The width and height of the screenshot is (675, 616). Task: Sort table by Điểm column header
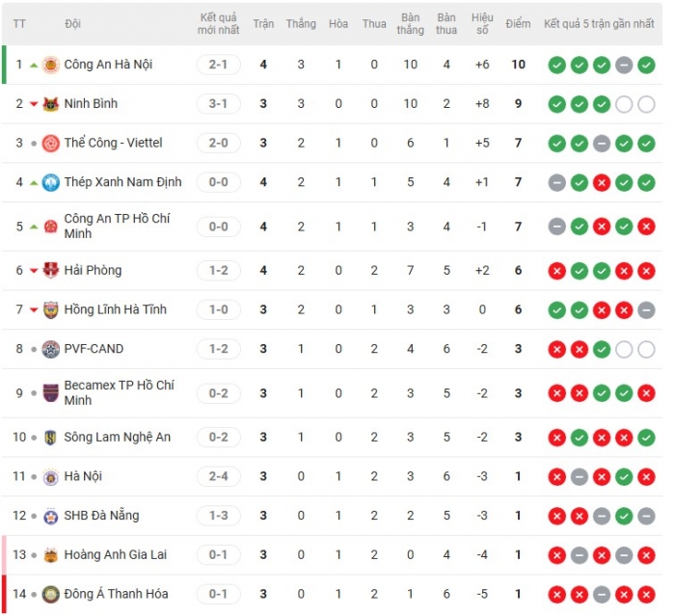click(x=518, y=24)
